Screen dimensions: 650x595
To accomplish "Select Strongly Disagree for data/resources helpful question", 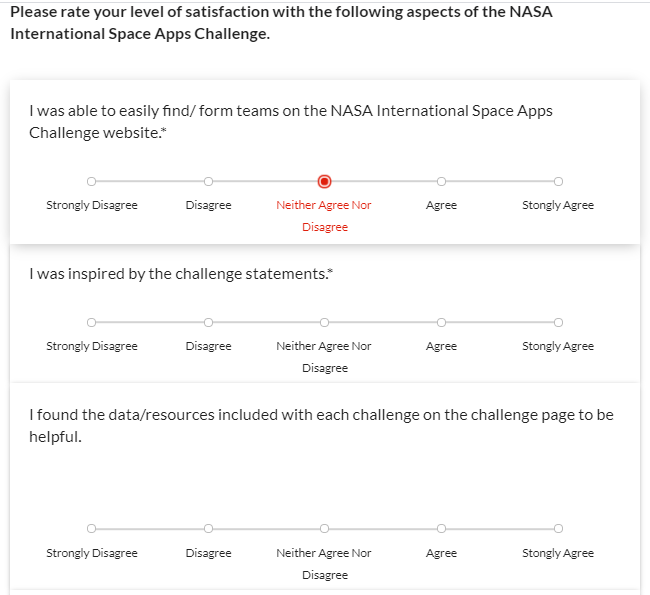I will tap(91, 529).
